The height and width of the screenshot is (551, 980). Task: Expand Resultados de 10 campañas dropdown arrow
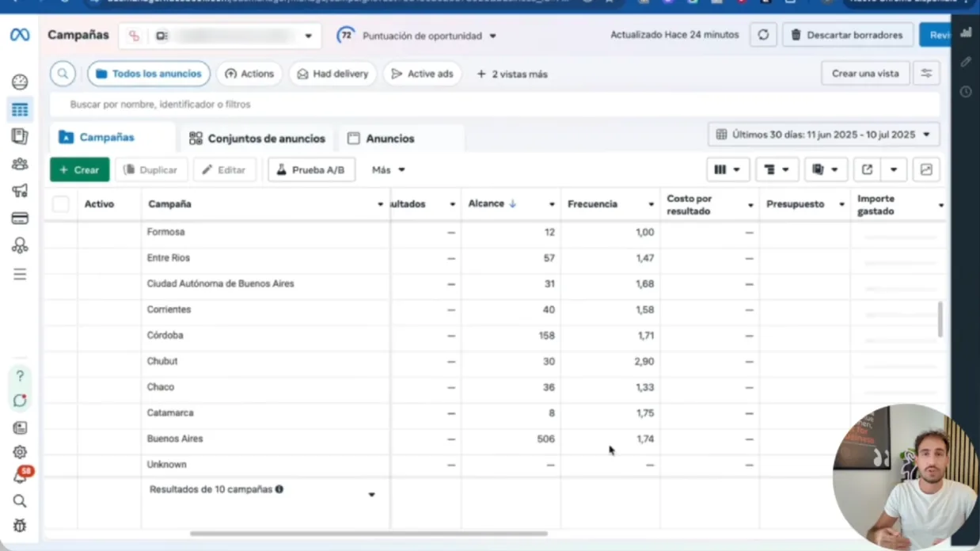371,496
